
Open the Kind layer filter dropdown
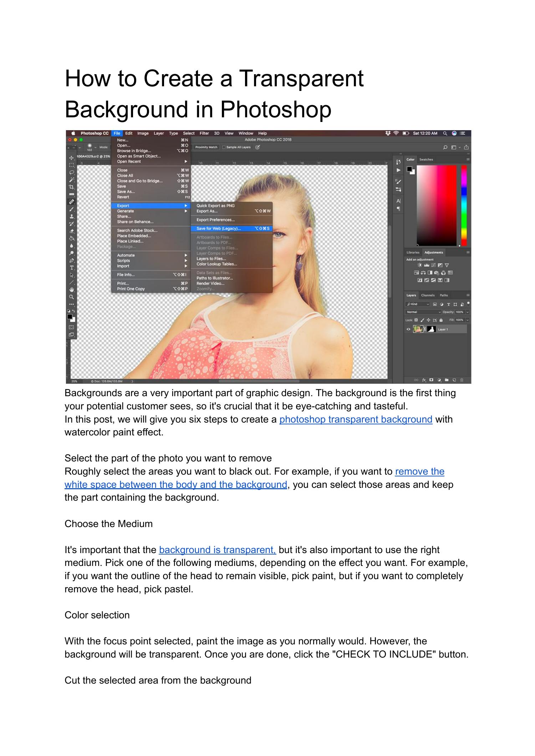pos(418,304)
